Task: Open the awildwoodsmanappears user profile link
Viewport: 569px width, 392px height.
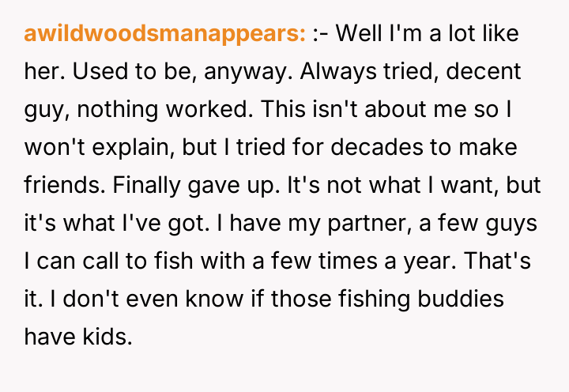Action: (x=166, y=36)
